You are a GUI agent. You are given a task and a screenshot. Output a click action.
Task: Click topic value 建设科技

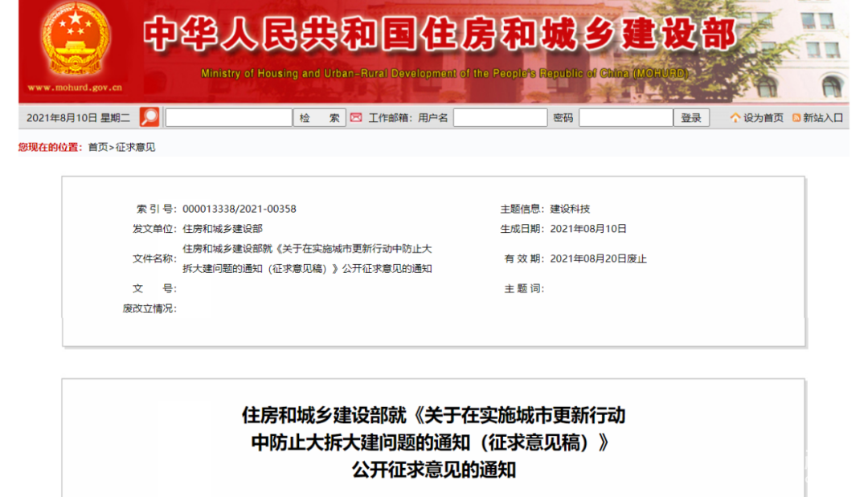tap(570, 209)
